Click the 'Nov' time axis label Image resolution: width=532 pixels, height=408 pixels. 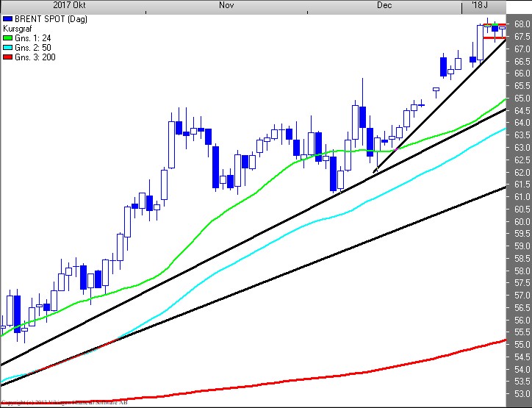coord(226,5)
